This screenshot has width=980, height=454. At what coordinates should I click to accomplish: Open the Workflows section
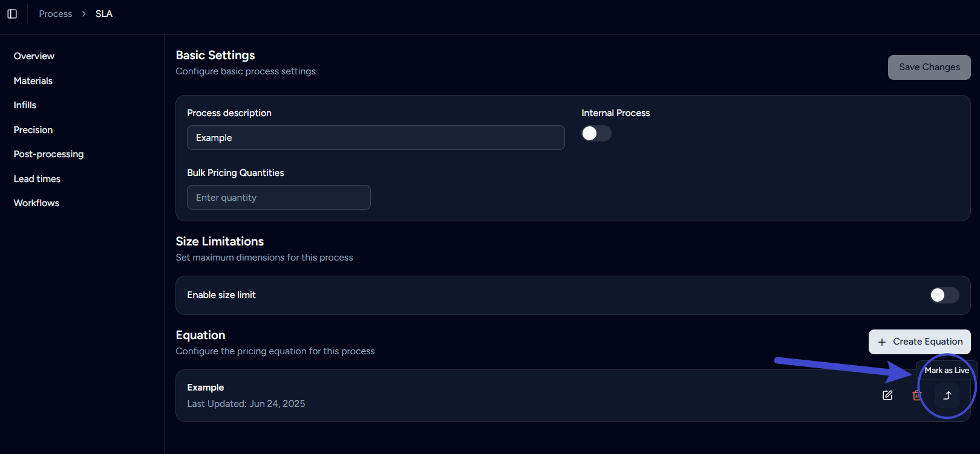(36, 203)
